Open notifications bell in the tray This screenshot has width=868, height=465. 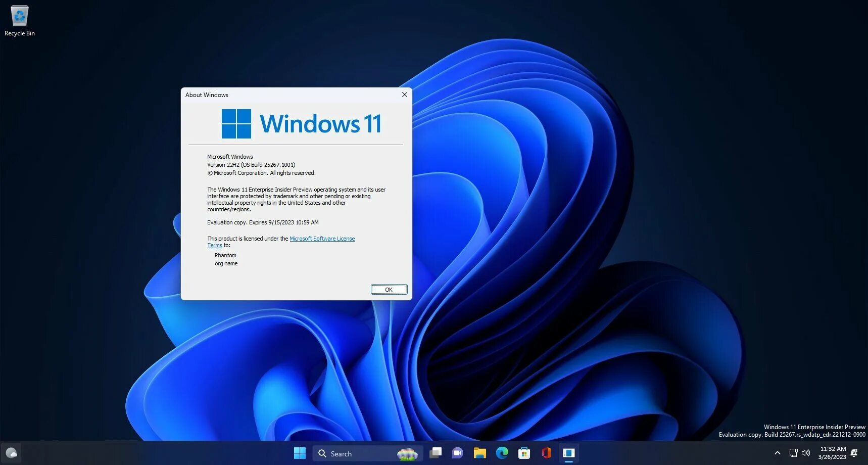click(854, 453)
